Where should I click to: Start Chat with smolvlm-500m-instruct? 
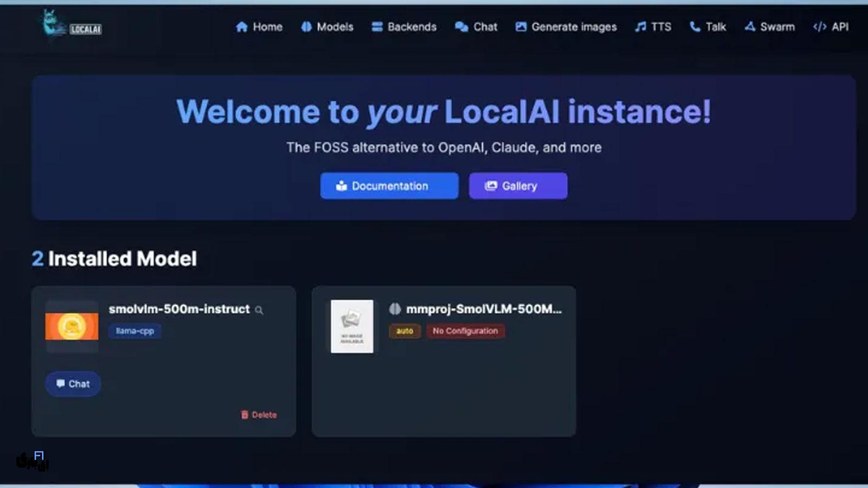72,383
